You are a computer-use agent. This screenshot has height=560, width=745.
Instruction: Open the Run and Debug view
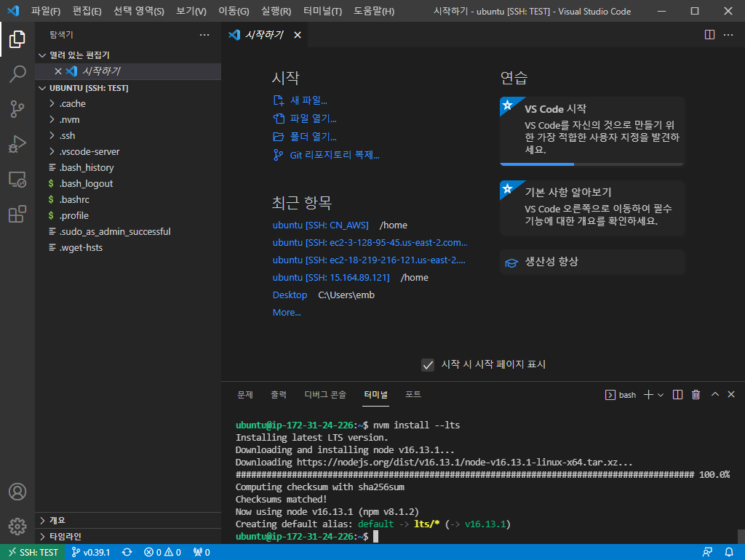coord(17,144)
